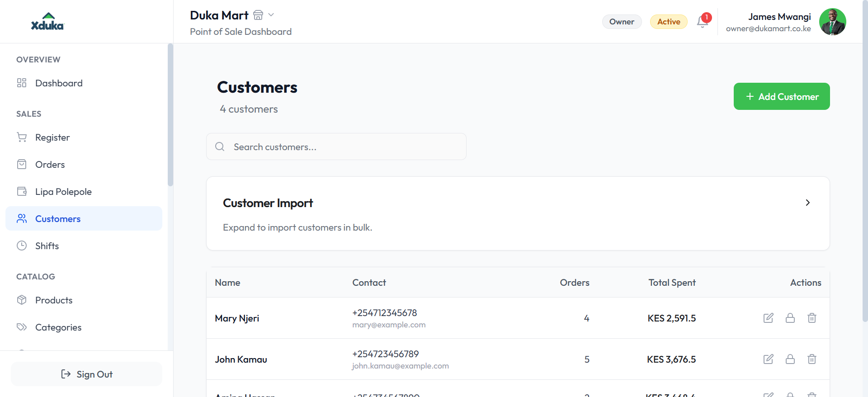Click James Mwangi's profile avatar
868x397 pixels.
(x=832, y=22)
